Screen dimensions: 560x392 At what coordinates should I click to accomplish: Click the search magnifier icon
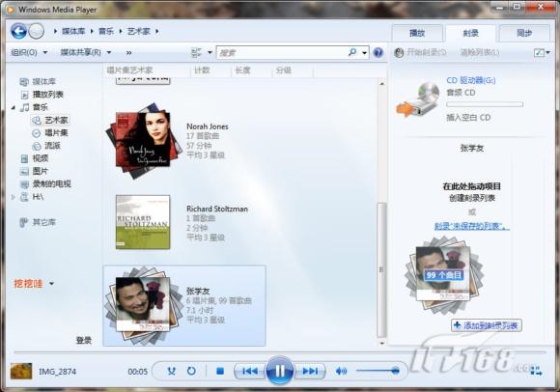352,52
